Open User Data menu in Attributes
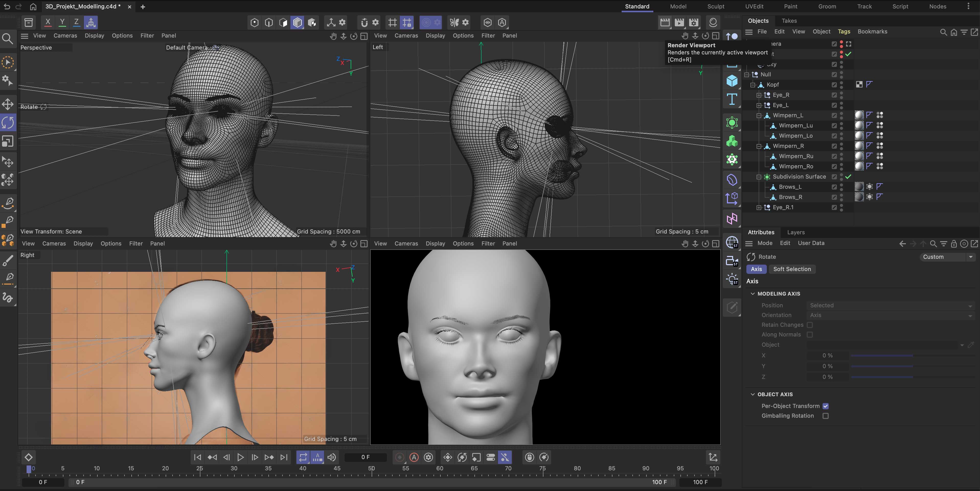Screen dimensions: 980x491 coord(811,243)
